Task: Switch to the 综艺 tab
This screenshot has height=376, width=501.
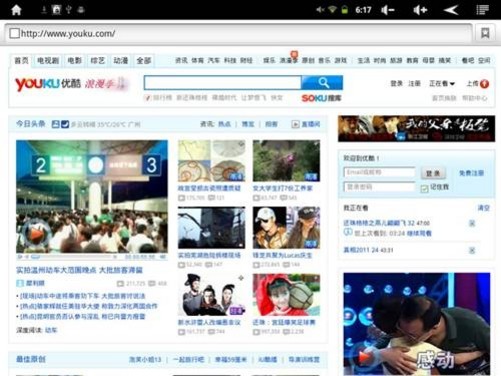Action: click(x=98, y=61)
